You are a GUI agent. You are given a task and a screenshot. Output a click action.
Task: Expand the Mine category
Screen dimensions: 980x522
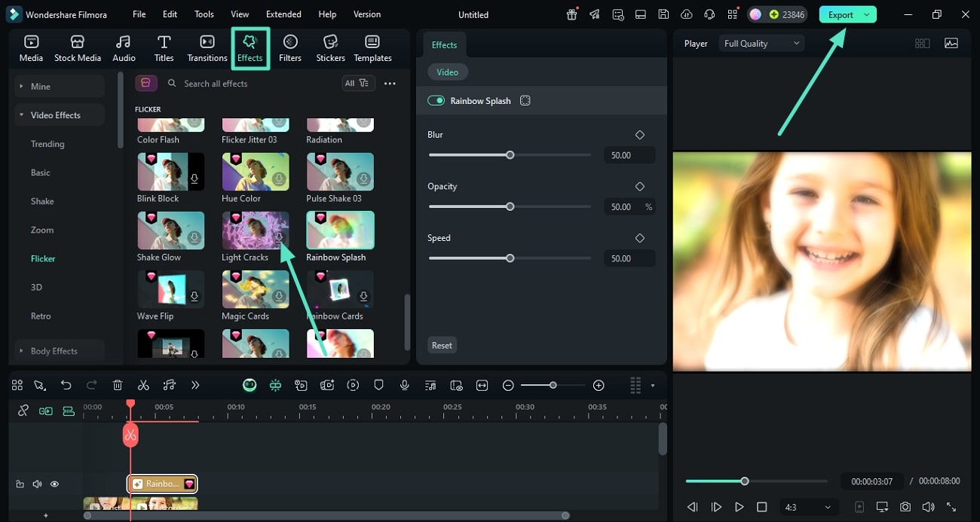coord(60,87)
